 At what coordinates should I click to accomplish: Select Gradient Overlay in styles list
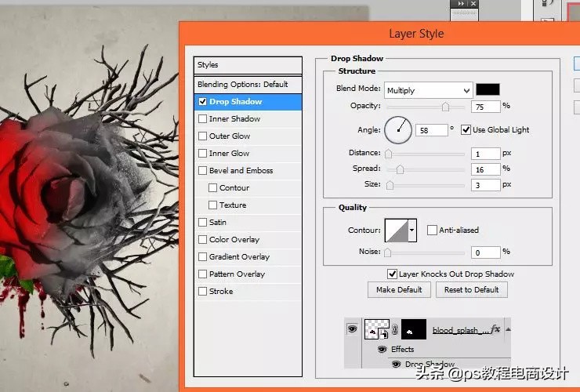point(239,257)
